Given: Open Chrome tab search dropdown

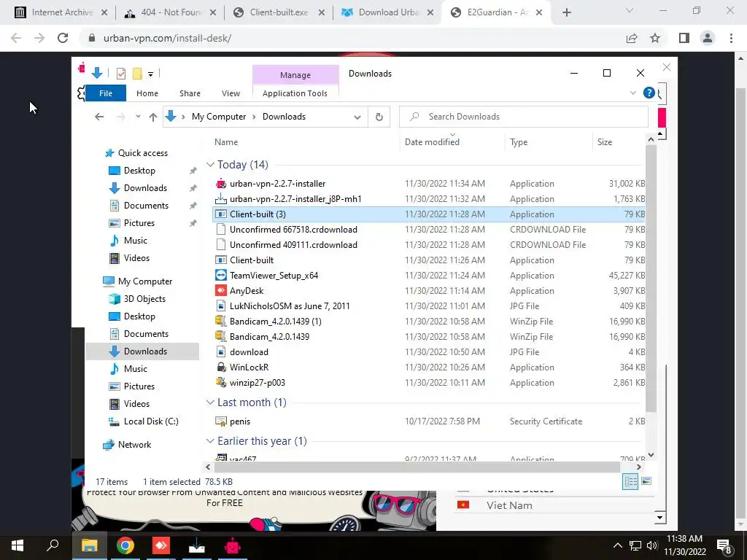Looking at the screenshot, I should click(x=630, y=10).
